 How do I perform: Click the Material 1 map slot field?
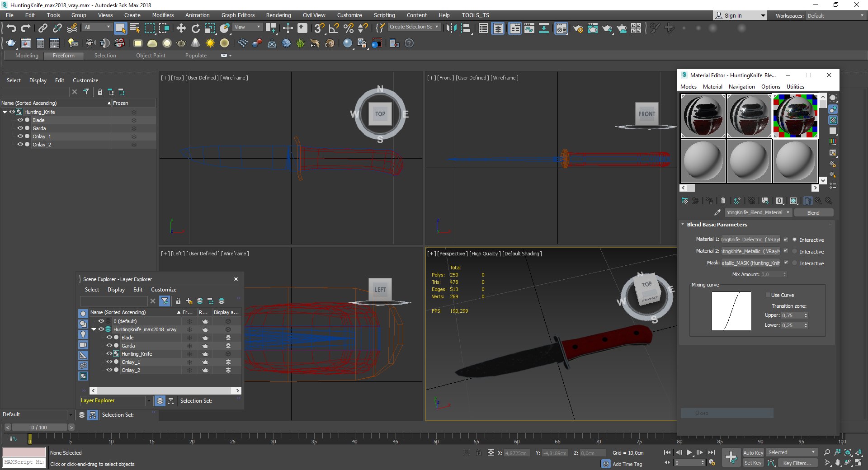pos(751,240)
